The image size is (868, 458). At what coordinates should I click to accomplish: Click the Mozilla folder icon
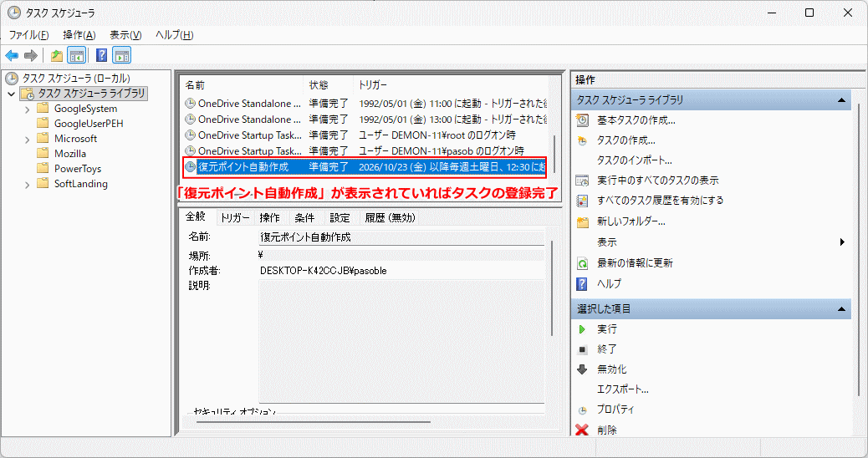[43, 153]
